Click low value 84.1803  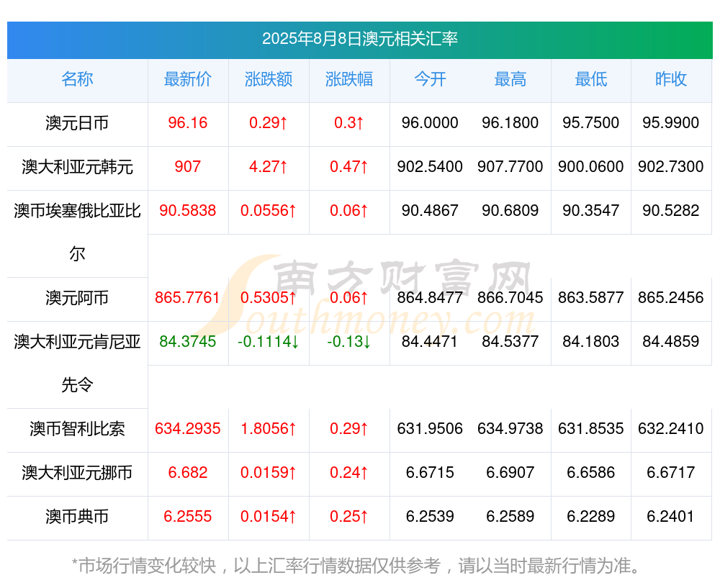pyautogui.click(x=591, y=341)
